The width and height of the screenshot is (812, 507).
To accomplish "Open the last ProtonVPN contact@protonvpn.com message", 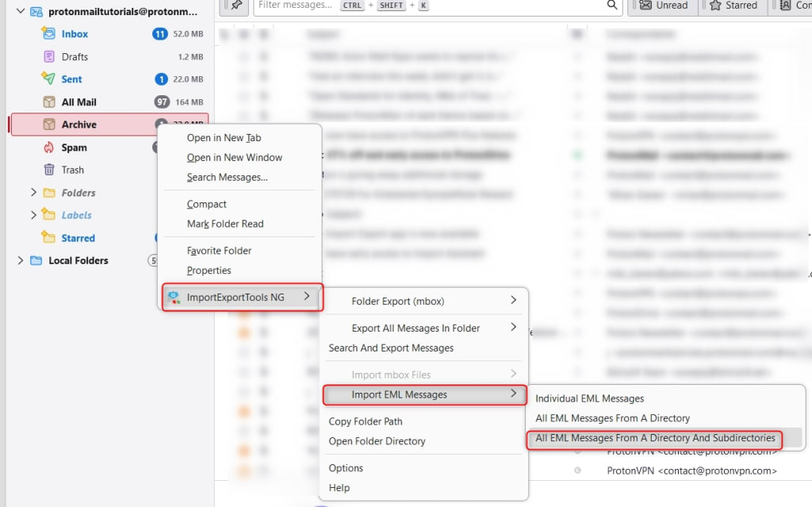I will [x=691, y=471].
